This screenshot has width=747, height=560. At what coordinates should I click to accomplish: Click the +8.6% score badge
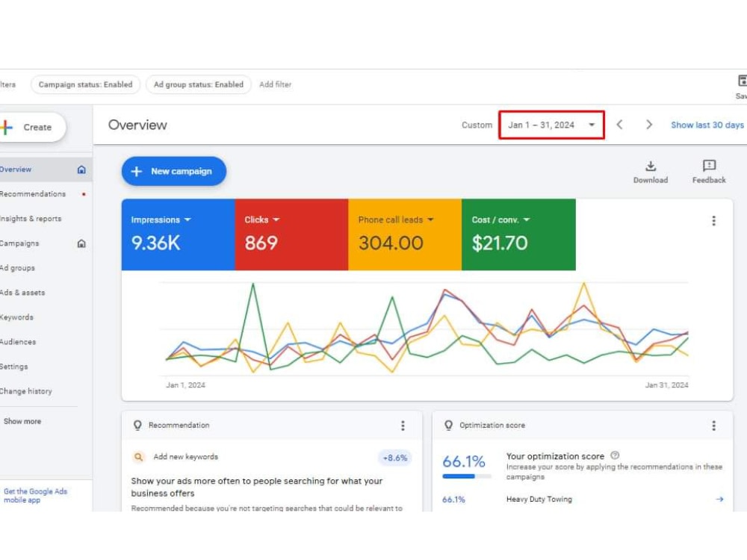pos(395,458)
